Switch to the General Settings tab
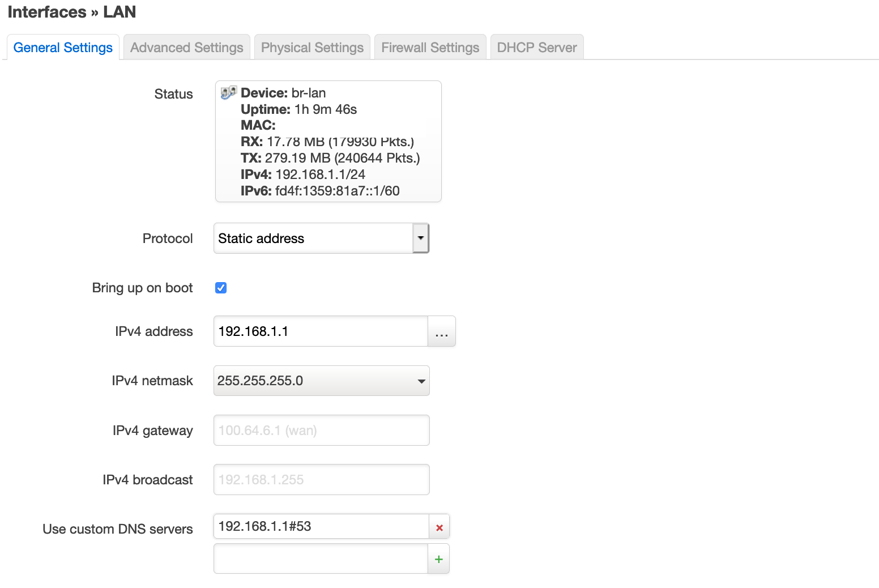The height and width of the screenshot is (588, 879). tap(63, 48)
